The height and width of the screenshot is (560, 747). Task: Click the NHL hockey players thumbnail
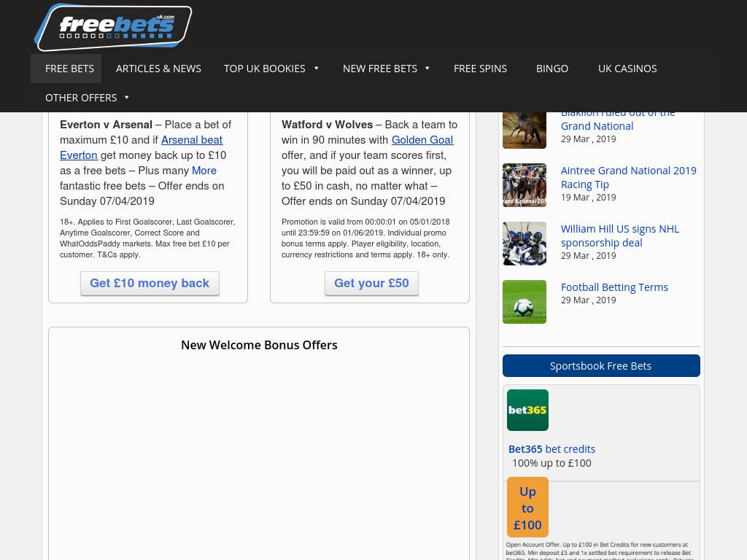[x=524, y=244]
